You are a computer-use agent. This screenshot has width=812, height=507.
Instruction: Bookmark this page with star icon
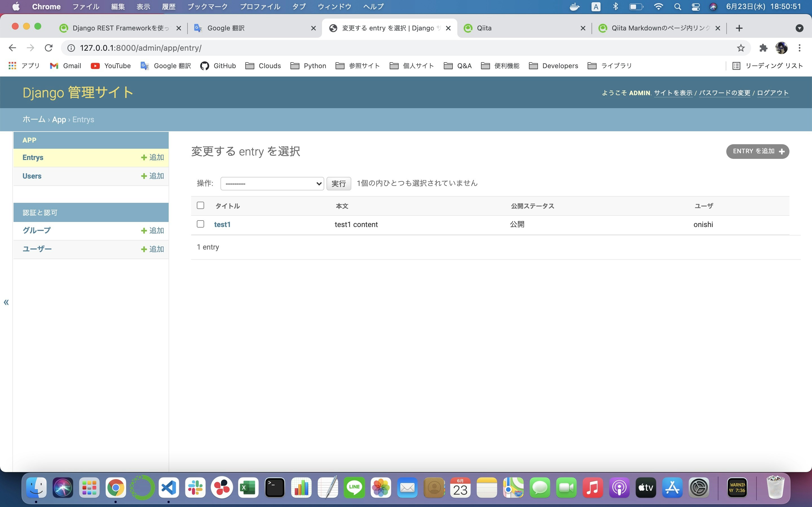pos(741,48)
